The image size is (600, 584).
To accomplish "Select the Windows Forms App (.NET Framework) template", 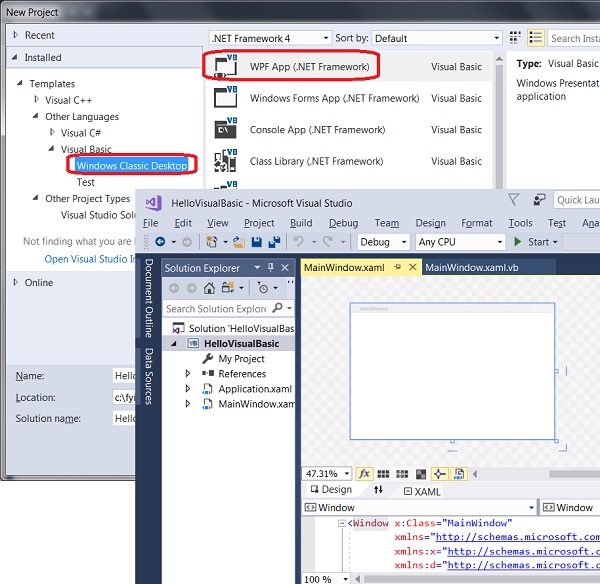I will point(347,98).
